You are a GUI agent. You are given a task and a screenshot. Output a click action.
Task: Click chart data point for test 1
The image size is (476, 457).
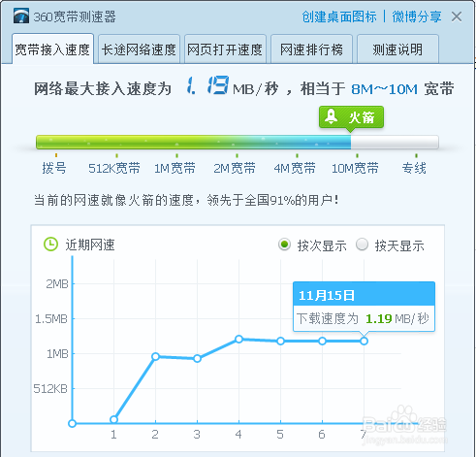(x=113, y=419)
